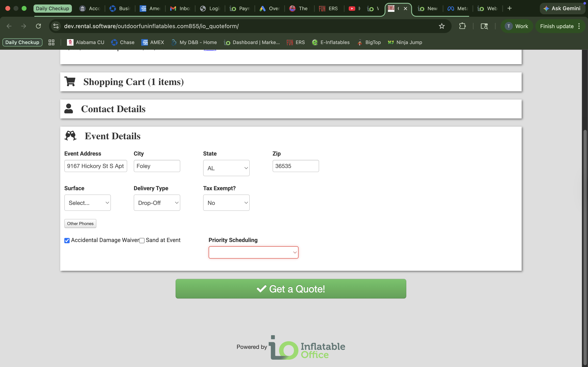Click into the Zip field

[295, 166]
